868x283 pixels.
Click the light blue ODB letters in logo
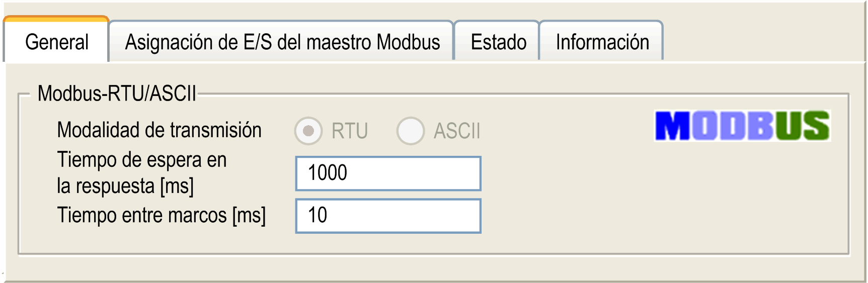(732, 126)
